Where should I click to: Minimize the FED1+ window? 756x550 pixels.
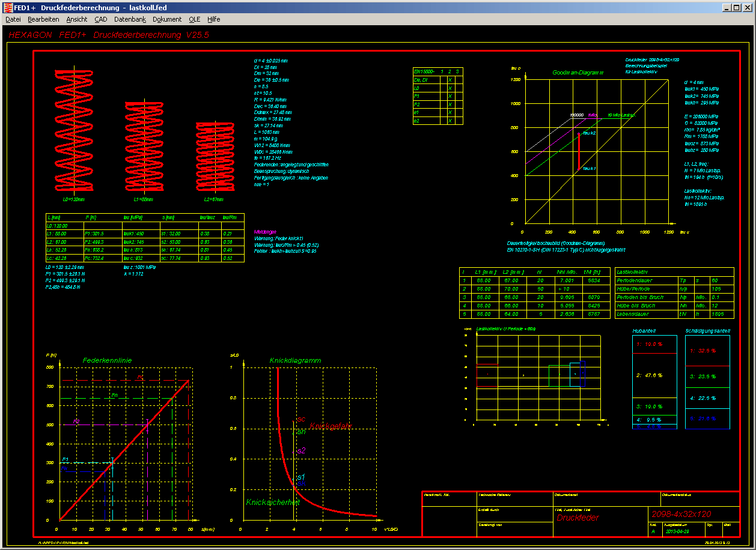[x=727, y=7]
